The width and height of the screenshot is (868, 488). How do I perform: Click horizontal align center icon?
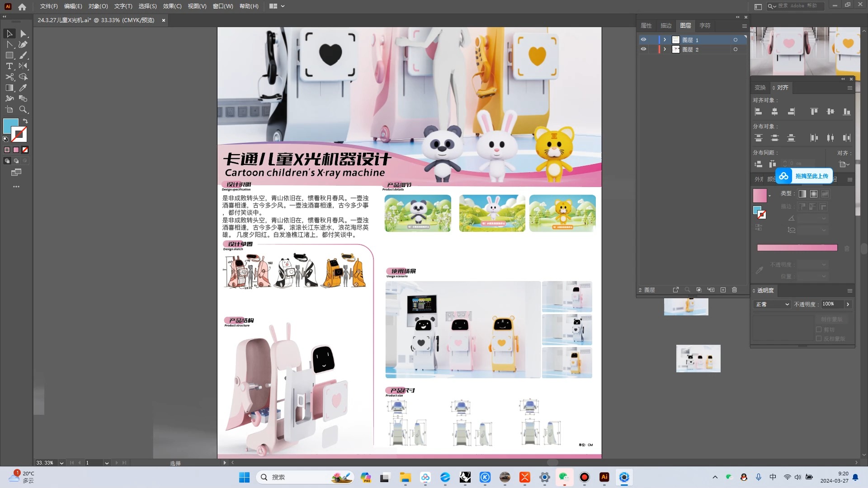tap(775, 112)
